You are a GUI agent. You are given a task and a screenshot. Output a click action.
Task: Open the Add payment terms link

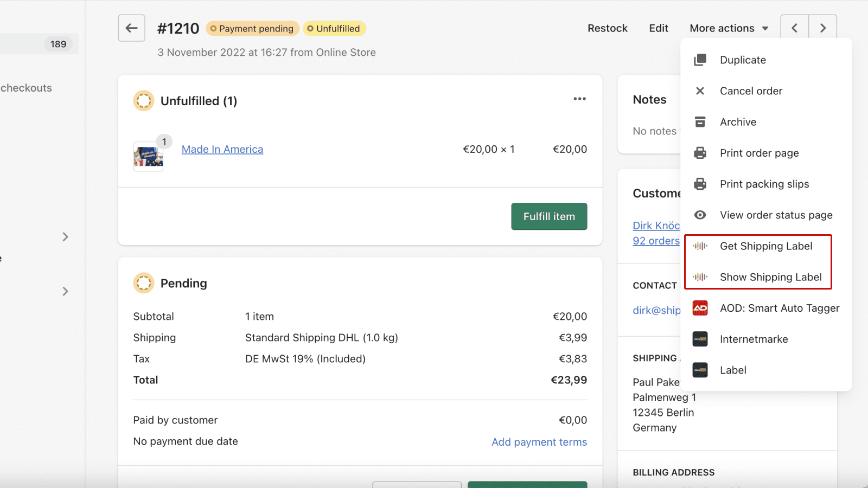tap(539, 442)
